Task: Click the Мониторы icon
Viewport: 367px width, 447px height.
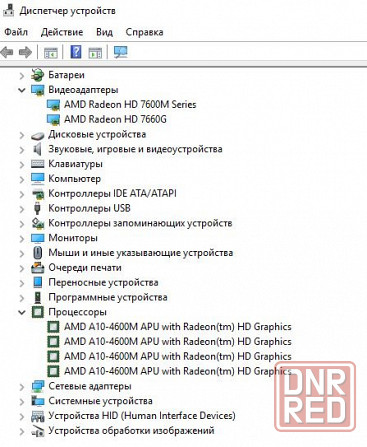Action: 37,238
